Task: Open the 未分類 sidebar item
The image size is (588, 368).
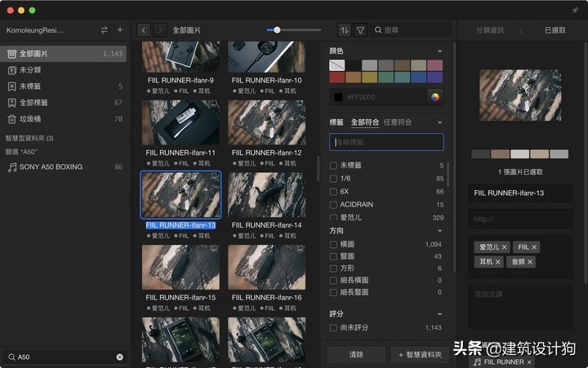Action: tap(63, 70)
